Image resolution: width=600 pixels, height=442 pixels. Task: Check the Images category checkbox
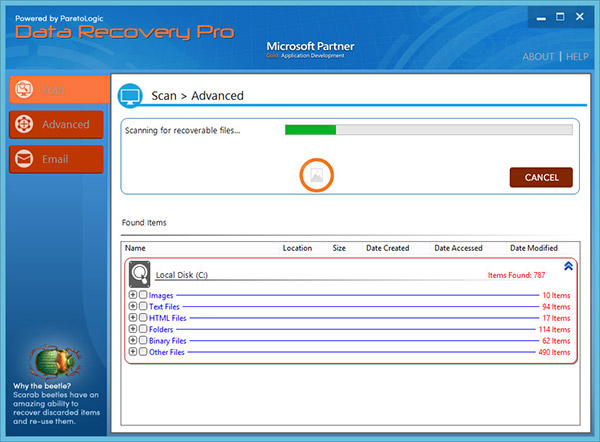(x=143, y=296)
